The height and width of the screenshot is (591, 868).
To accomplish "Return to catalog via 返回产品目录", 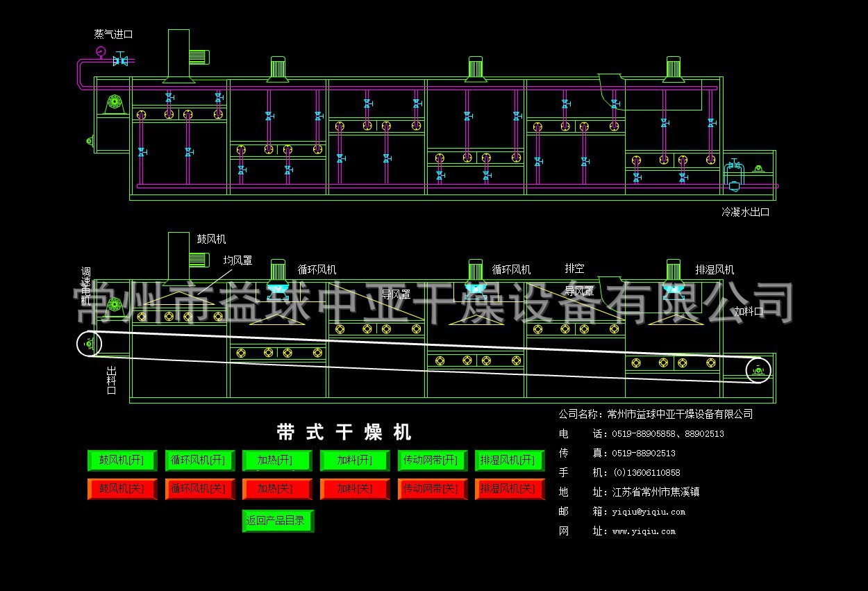I will click(x=278, y=521).
